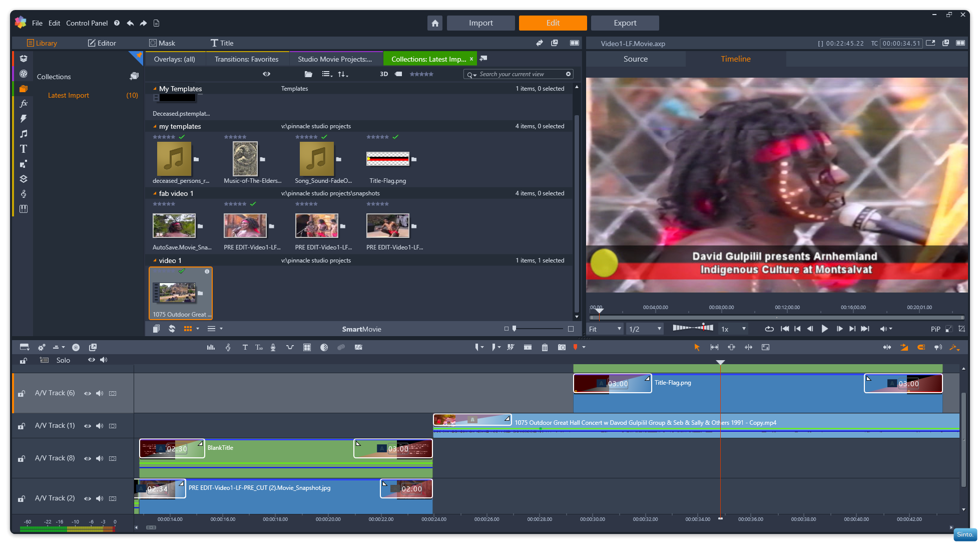This screenshot has width=980, height=544.
Task: Open the Overlays: (all) tab
Action: click(x=174, y=59)
